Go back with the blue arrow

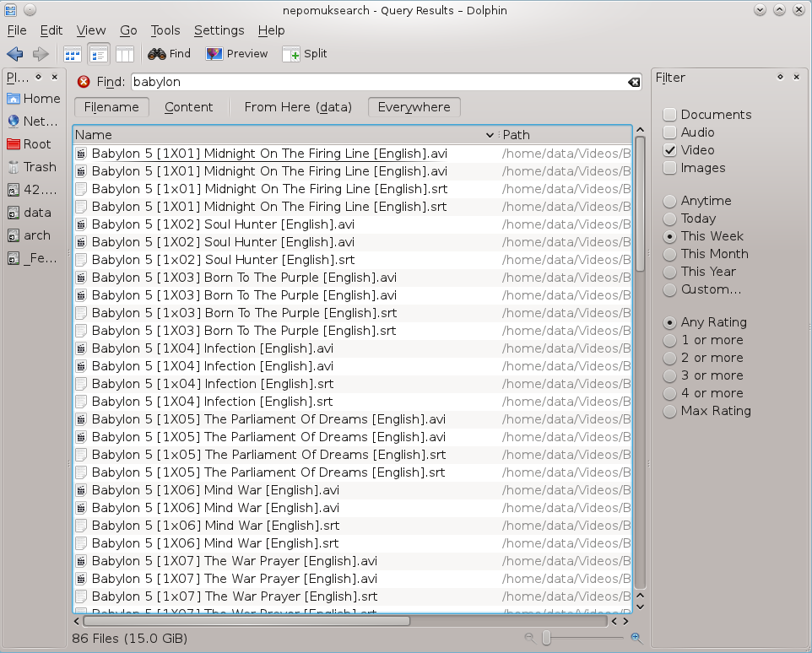tap(14, 54)
